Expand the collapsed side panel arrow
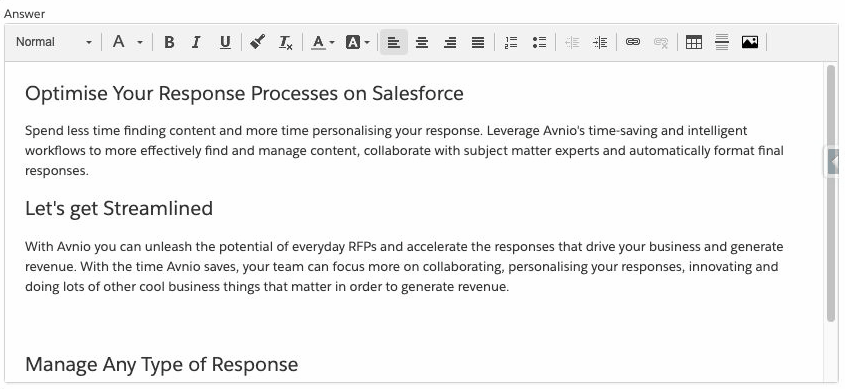The height and width of the screenshot is (389, 845). tap(834, 161)
